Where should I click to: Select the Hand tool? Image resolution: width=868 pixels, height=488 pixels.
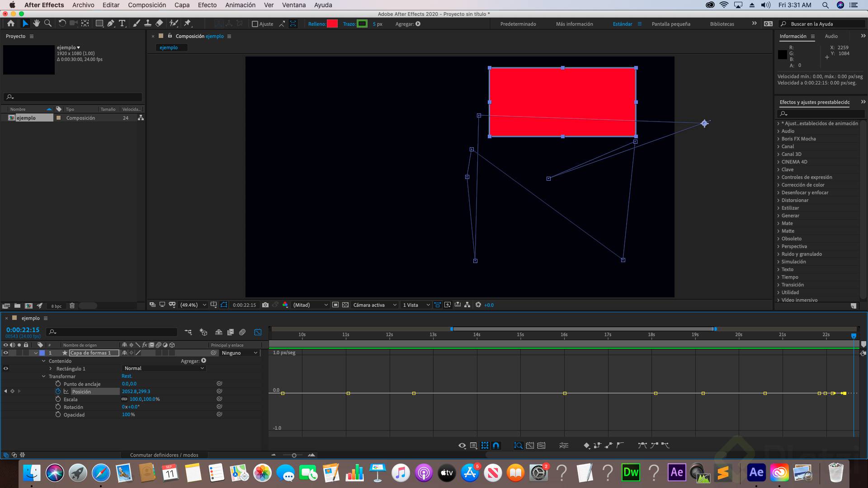[x=36, y=23]
